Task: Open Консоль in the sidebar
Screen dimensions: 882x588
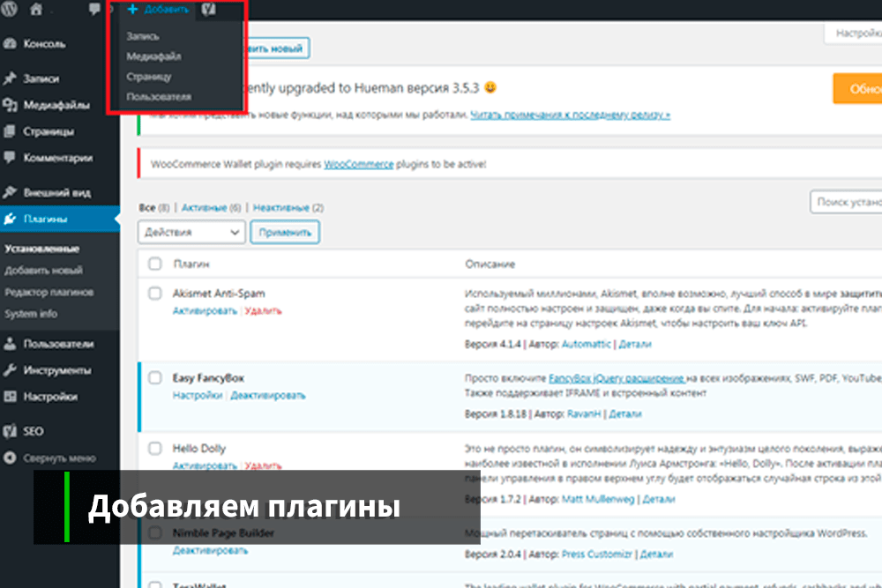Action: pos(44,44)
